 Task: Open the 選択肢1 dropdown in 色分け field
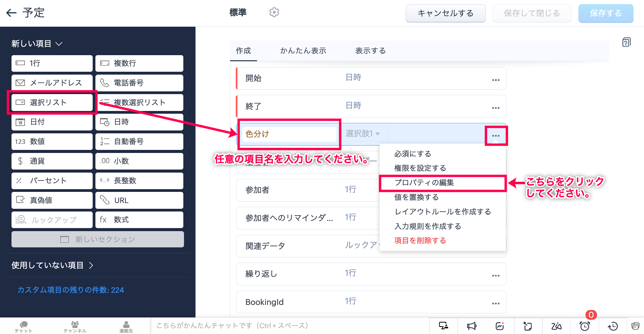(363, 134)
